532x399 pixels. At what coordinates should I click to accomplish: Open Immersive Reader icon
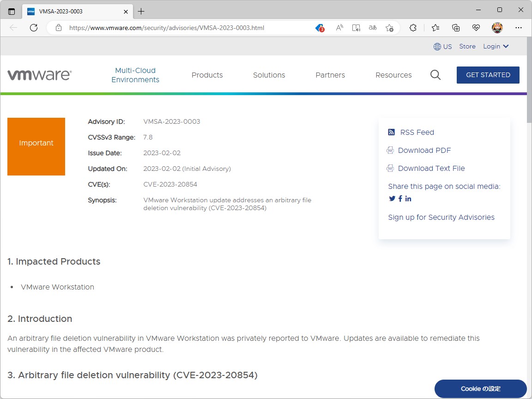pos(356,28)
